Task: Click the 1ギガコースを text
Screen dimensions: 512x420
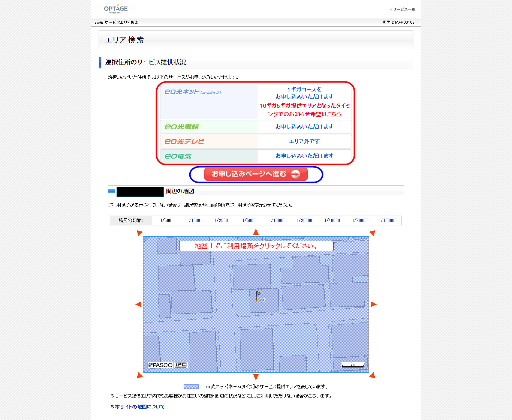Action: (x=304, y=90)
